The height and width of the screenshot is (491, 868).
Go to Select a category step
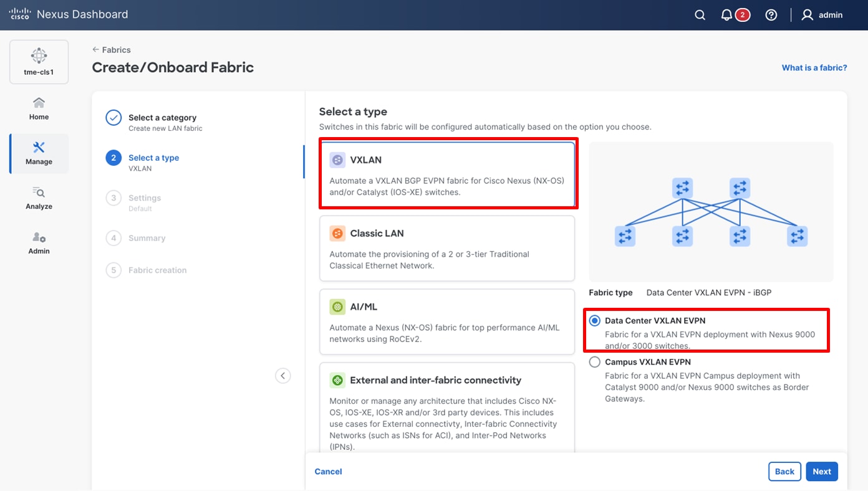(x=162, y=118)
